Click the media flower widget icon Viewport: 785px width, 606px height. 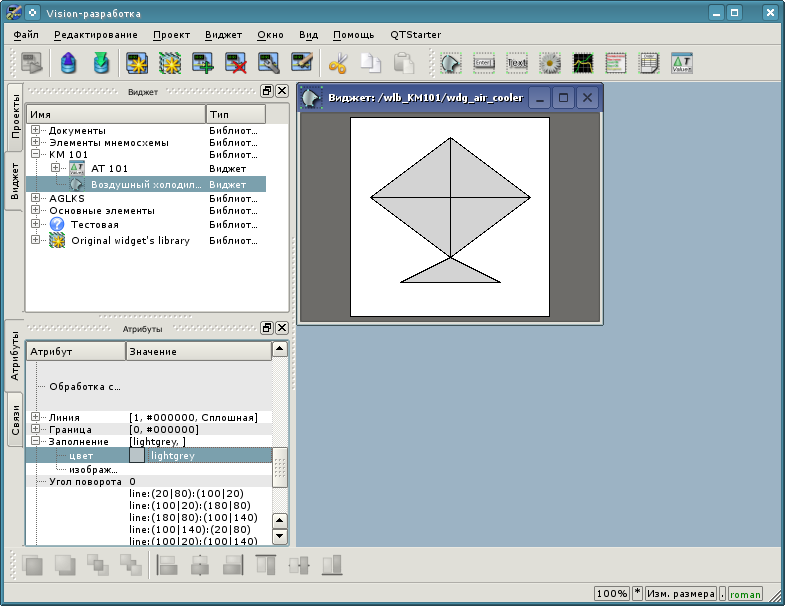[549, 64]
